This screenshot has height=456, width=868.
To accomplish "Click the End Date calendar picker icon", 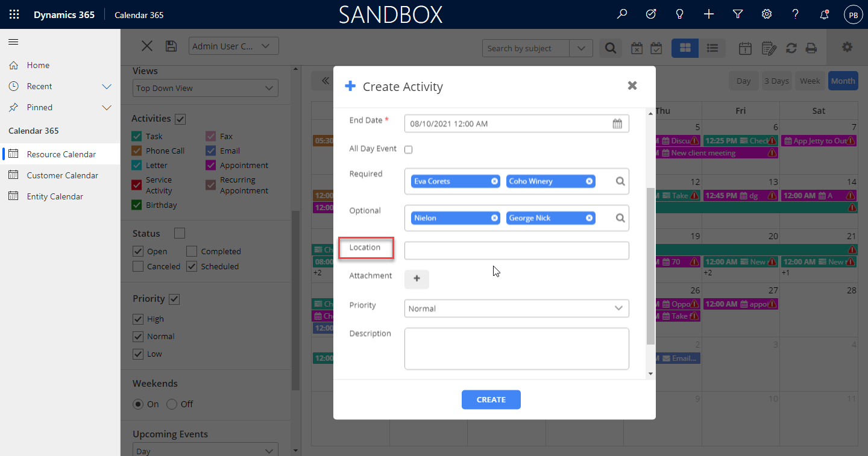I will click(x=617, y=123).
